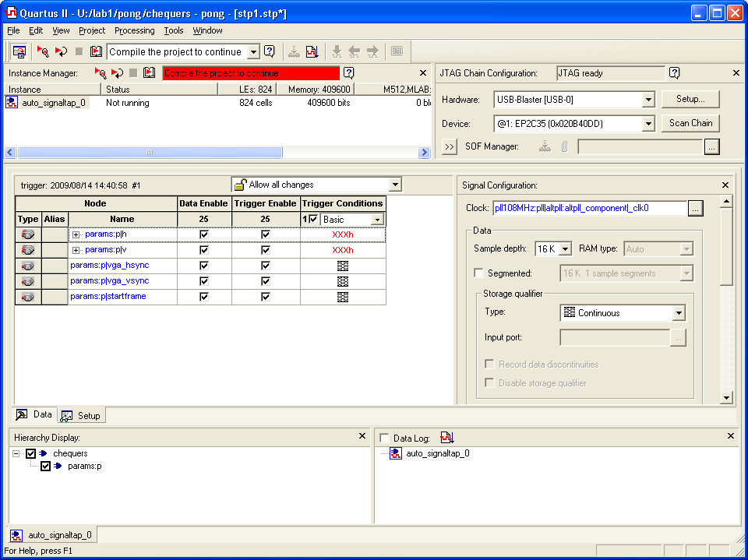Click the first icon in main toolbar
Screen dimensions: 748x560
19,51
